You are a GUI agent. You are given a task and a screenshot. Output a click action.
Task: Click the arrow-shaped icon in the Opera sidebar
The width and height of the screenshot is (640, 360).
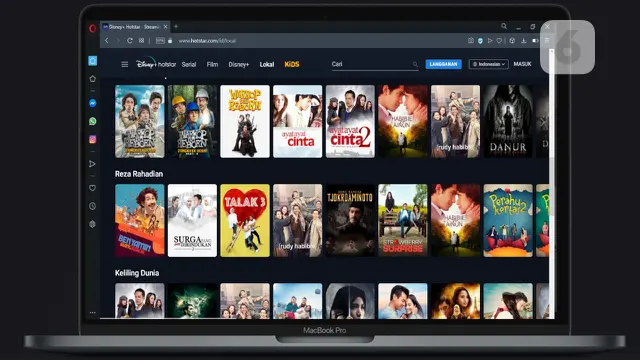click(93, 164)
